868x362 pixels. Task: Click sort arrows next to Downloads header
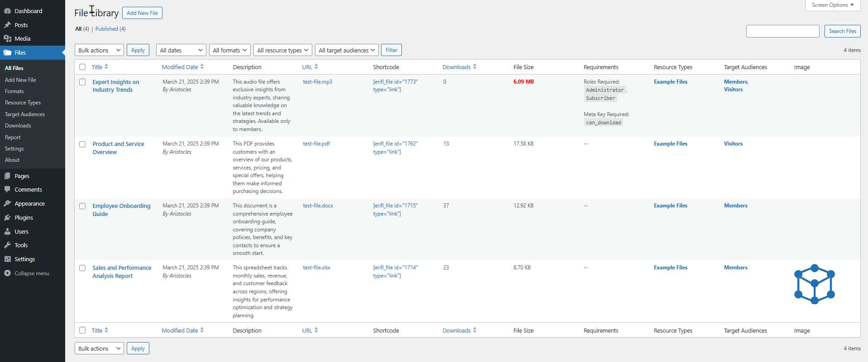[x=475, y=67]
